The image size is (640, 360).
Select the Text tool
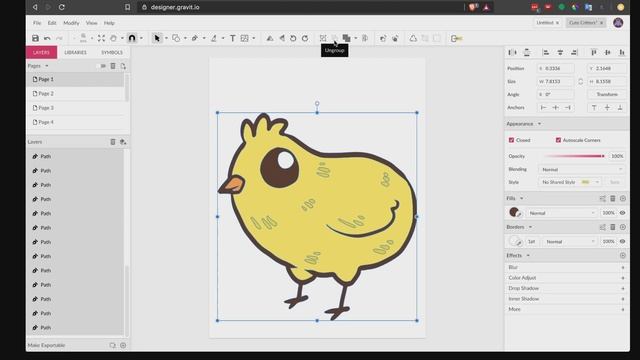click(232, 38)
